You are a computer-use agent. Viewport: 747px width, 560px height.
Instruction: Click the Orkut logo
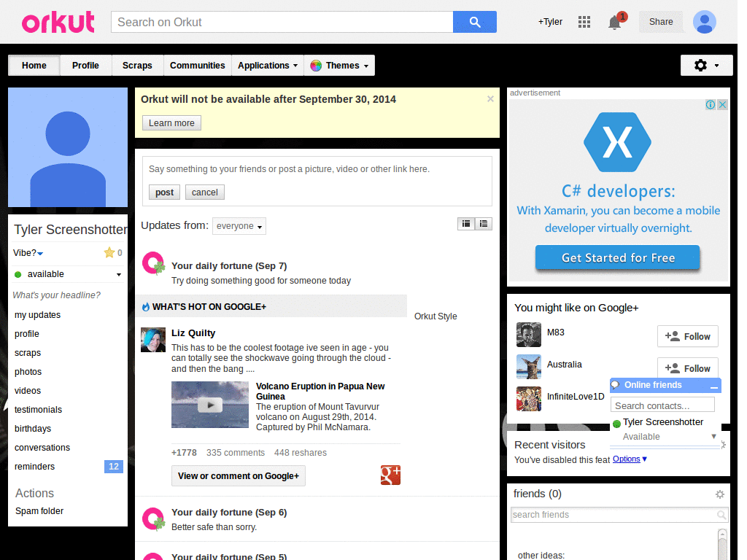[x=58, y=23]
